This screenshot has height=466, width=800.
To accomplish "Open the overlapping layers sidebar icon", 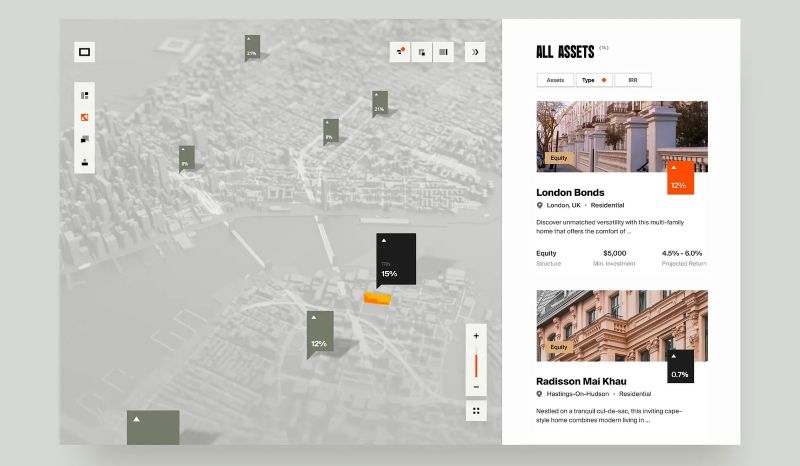I will click(x=85, y=139).
